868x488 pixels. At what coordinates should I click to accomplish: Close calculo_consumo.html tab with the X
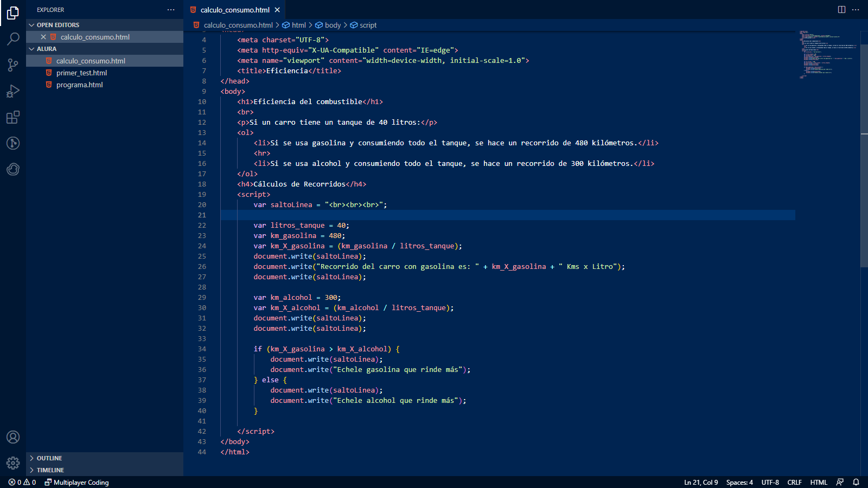[277, 10]
